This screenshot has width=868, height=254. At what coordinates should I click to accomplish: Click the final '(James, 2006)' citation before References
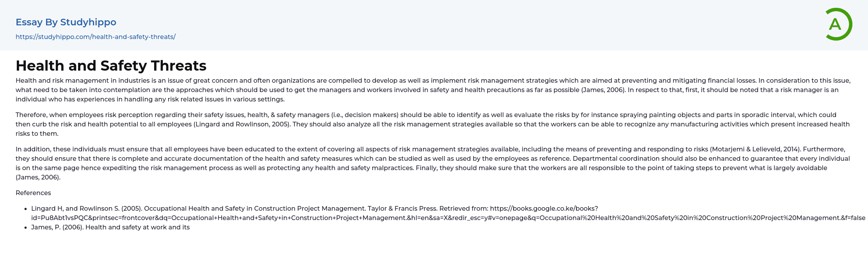38,177
